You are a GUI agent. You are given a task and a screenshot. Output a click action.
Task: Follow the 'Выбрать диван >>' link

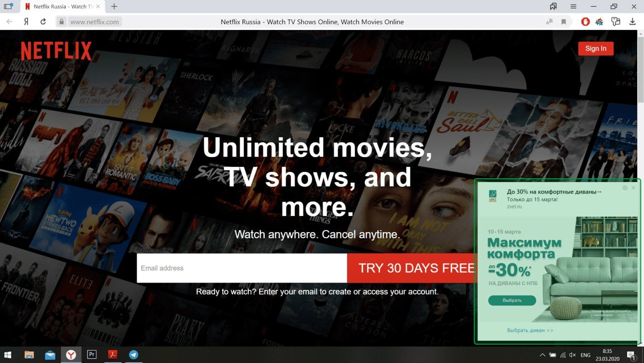[x=530, y=330]
